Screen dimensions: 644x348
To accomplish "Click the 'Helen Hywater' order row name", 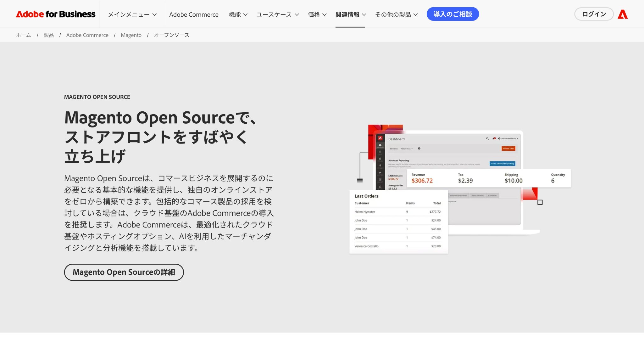I will click(365, 212).
